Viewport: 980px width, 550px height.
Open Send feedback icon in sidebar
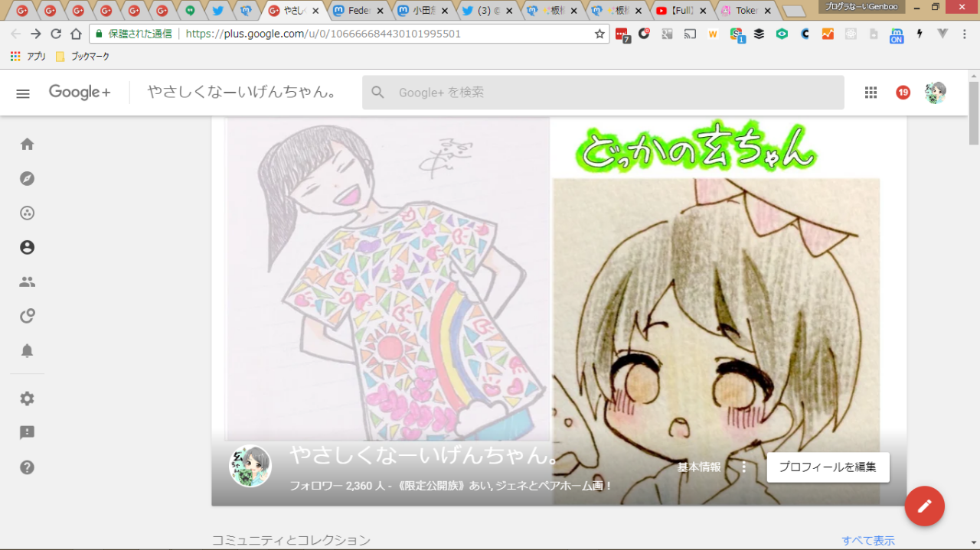coord(28,433)
